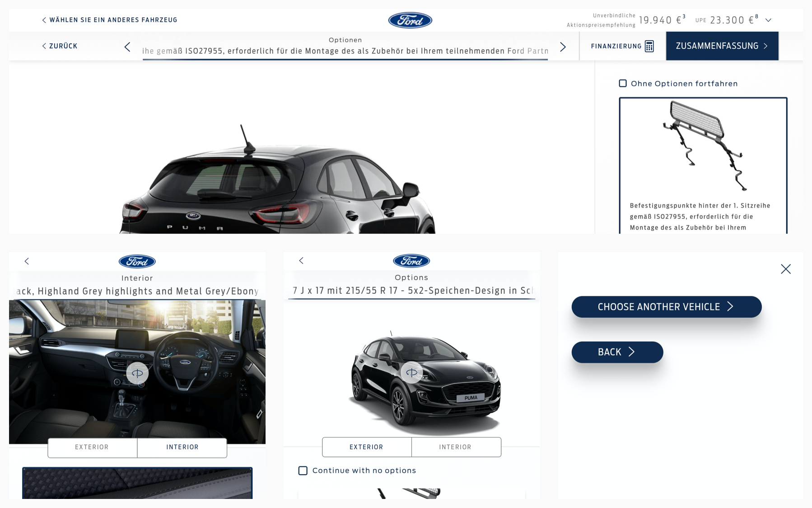Click Zurück back link
The width and height of the screenshot is (812, 508).
pos(60,46)
